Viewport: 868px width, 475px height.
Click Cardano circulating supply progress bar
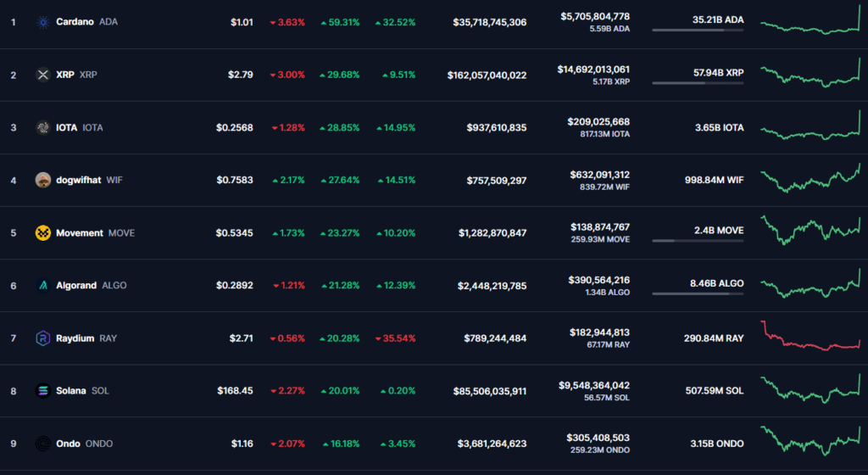[x=698, y=30]
